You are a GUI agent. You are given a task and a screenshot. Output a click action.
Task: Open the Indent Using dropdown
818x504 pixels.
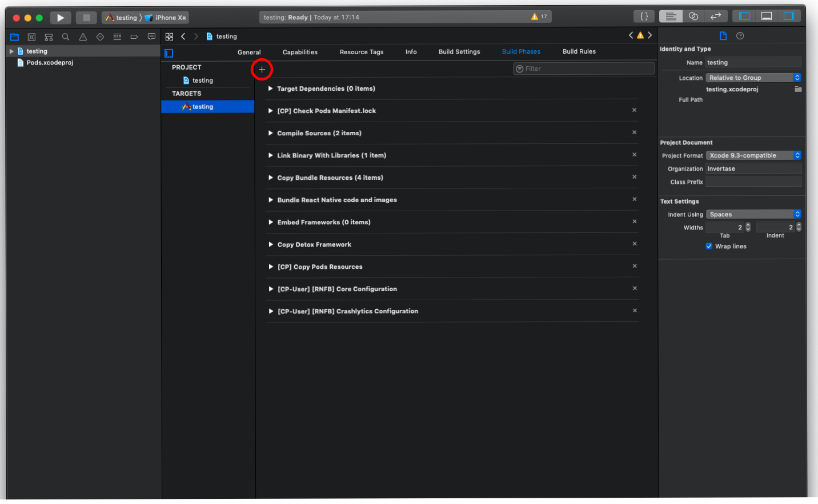point(753,215)
